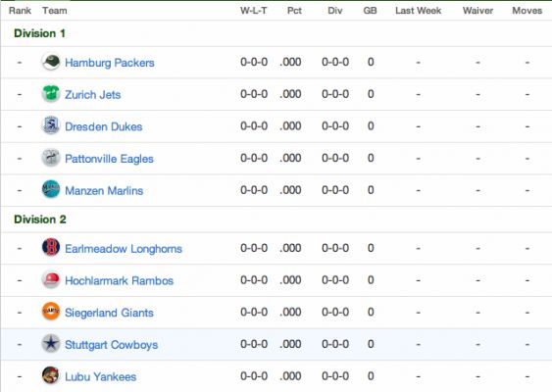The width and height of the screenshot is (552, 392).
Task: Click the Lubu Yankees team logo icon
Action: (51, 375)
